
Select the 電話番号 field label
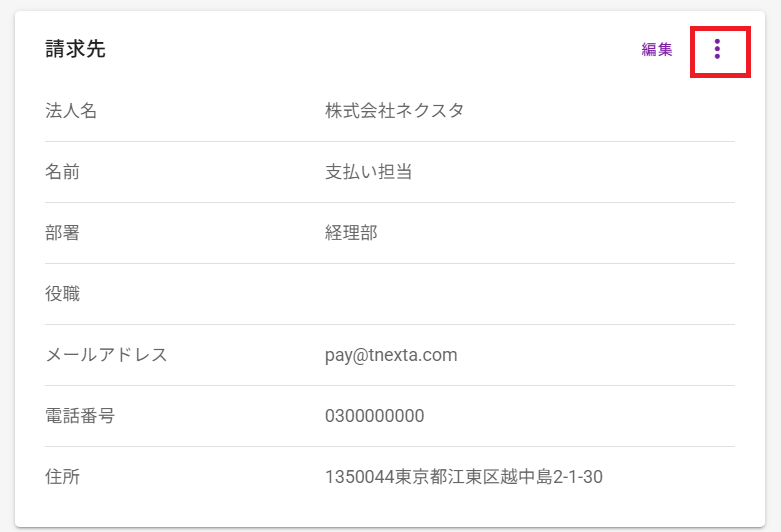tap(80, 416)
